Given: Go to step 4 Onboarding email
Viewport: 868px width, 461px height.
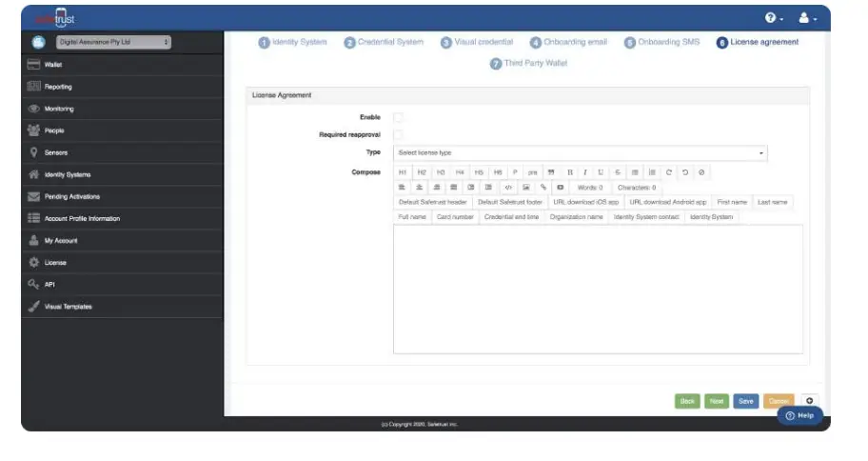Looking at the screenshot, I should click(x=568, y=42).
